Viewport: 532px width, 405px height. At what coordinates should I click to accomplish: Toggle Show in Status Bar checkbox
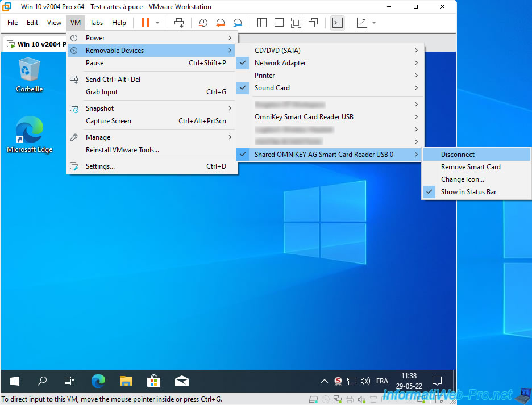(x=476, y=193)
